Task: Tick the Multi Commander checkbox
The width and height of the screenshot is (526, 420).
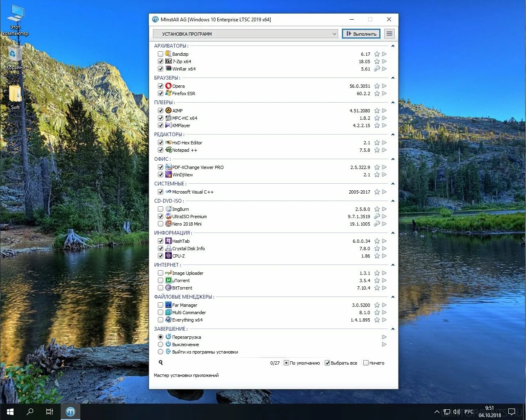Action: pyautogui.click(x=160, y=313)
